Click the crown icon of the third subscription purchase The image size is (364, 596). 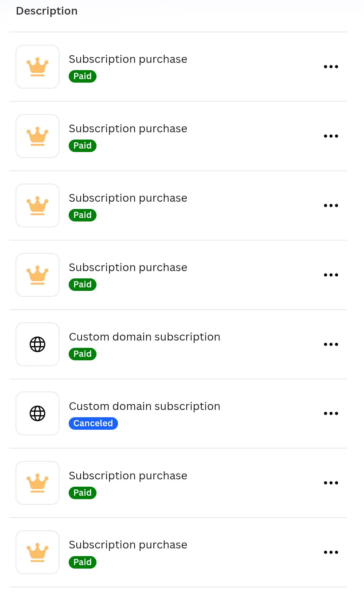[x=37, y=205]
